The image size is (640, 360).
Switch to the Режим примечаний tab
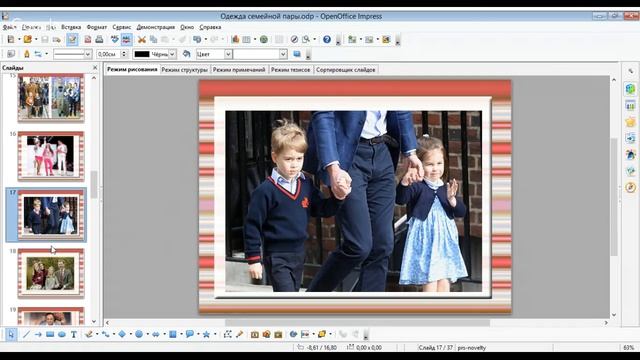239,70
